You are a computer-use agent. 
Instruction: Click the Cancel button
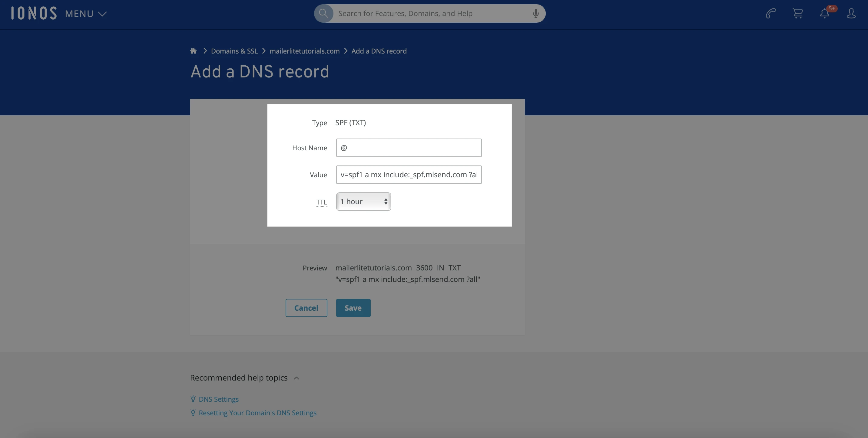tap(306, 308)
